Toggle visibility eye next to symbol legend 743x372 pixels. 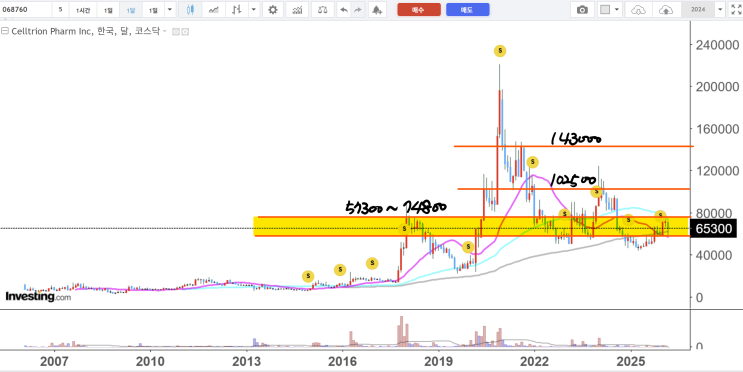[x=176, y=32]
